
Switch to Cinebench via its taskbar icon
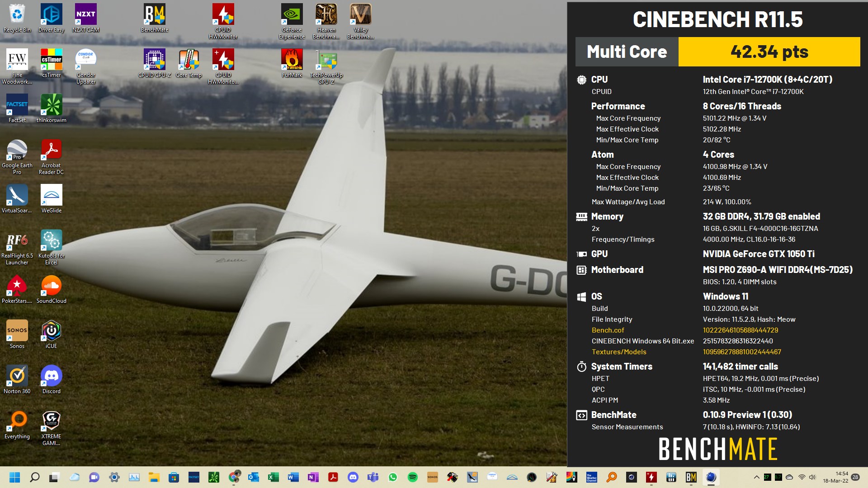pyautogui.click(x=711, y=477)
